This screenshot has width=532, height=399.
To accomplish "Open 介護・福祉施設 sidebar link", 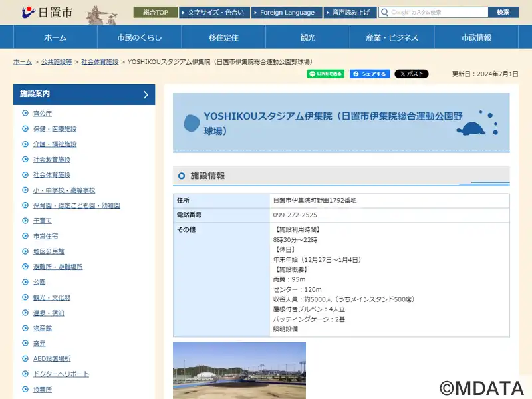I will click(55, 144).
